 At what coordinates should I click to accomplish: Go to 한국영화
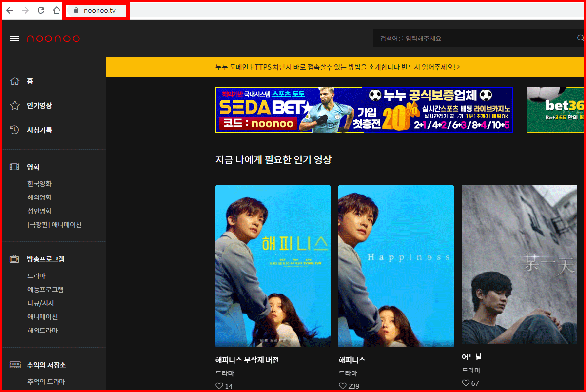[39, 184]
